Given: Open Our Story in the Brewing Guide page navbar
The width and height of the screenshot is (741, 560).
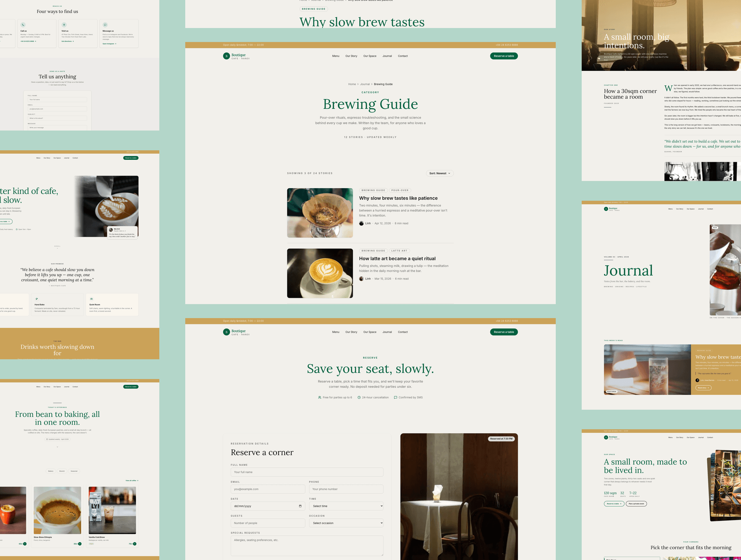Looking at the screenshot, I should click(x=351, y=56).
